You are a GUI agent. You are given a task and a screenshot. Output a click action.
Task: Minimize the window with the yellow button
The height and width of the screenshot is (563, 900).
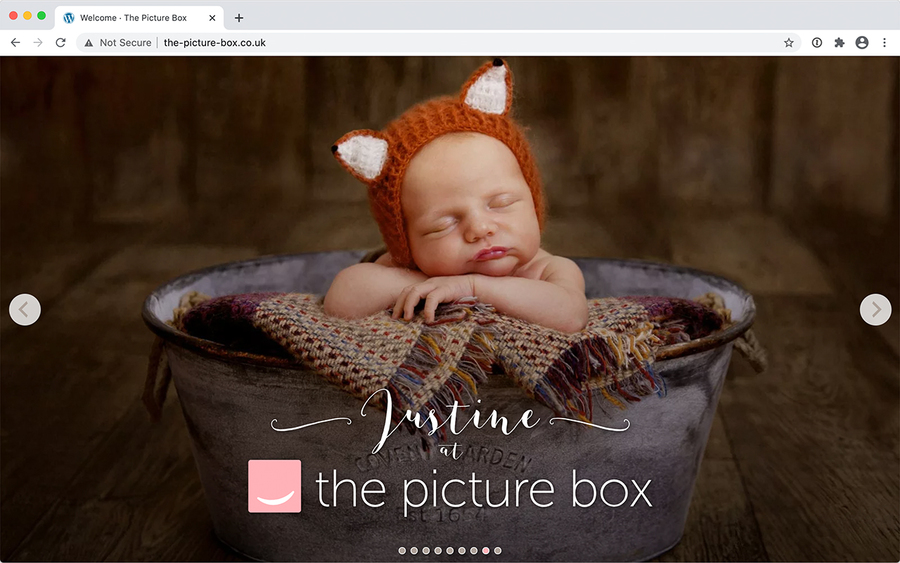click(x=27, y=15)
